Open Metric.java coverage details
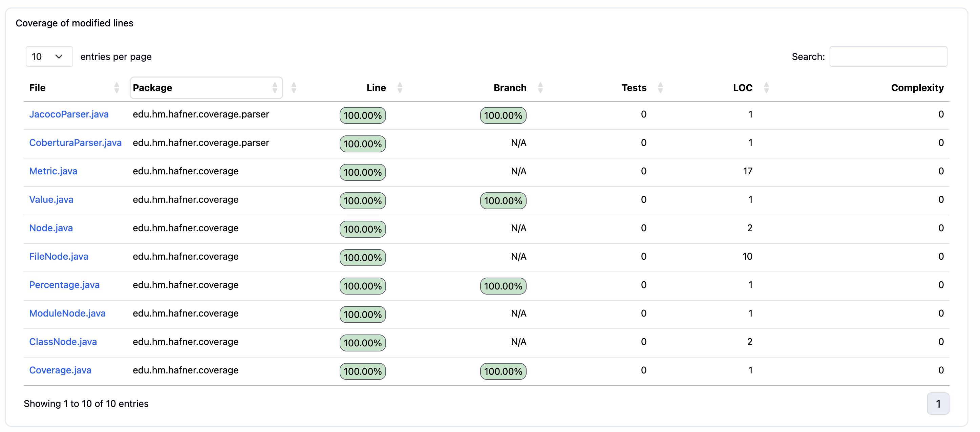This screenshot has width=980, height=432. [53, 171]
